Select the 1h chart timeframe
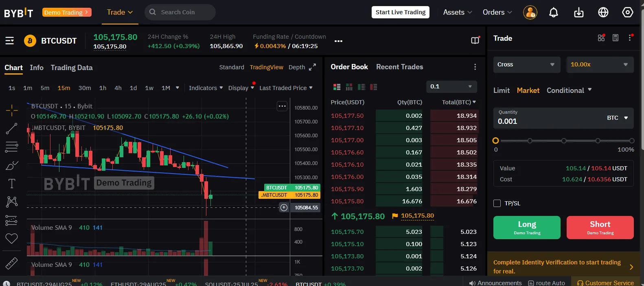Screen dimensions: 644x286 (x=103, y=88)
